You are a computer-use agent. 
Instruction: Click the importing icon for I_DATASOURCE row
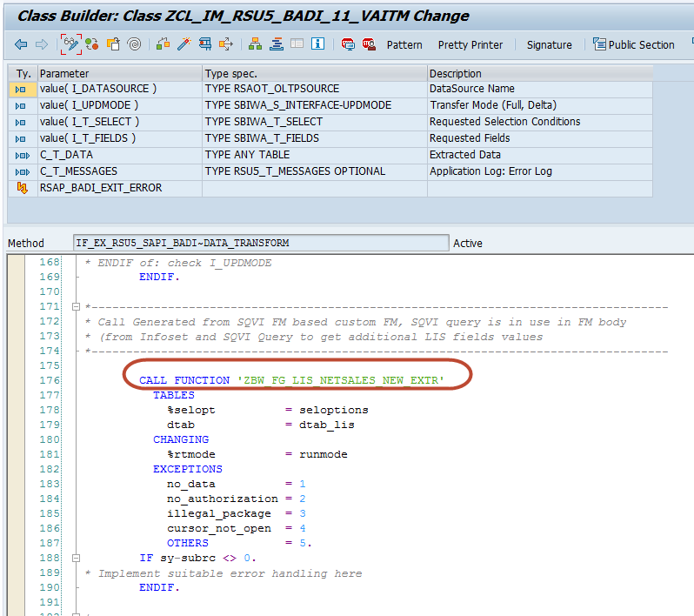coord(21,90)
